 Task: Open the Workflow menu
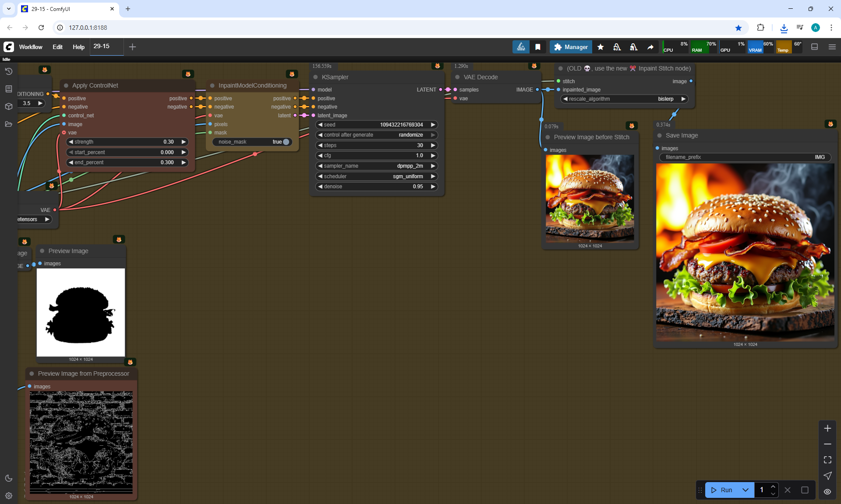click(x=31, y=47)
